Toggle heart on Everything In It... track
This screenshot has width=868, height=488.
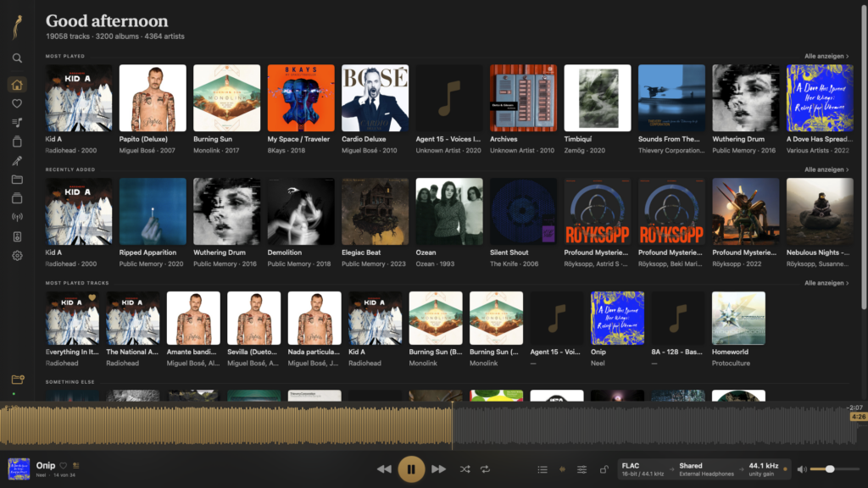(x=92, y=297)
